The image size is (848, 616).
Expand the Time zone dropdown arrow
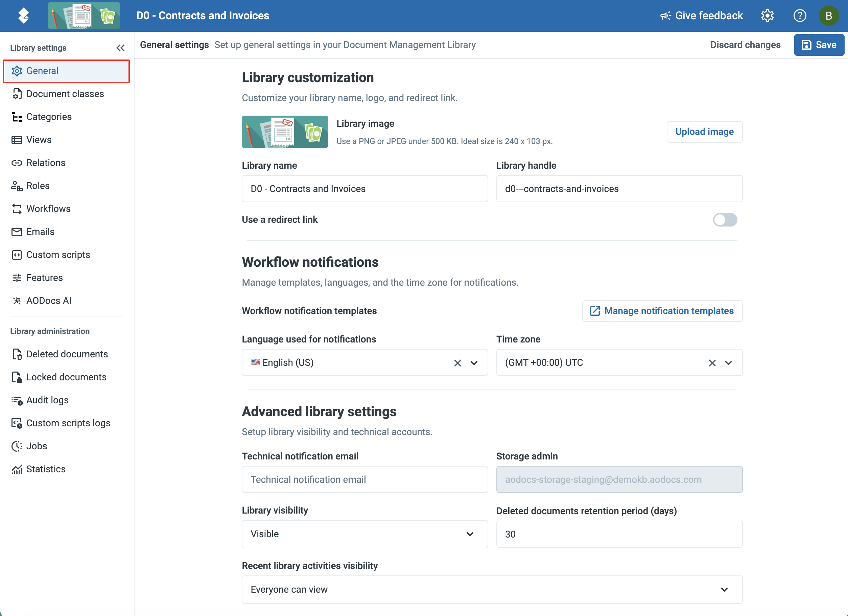[728, 363]
